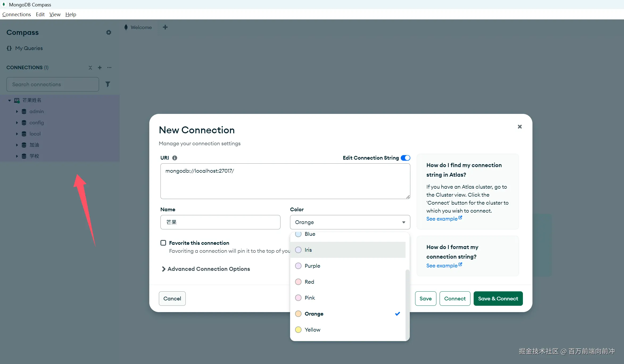Pick the Yellow color swatch
The height and width of the screenshot is (364, 624).
pos(298,330)
